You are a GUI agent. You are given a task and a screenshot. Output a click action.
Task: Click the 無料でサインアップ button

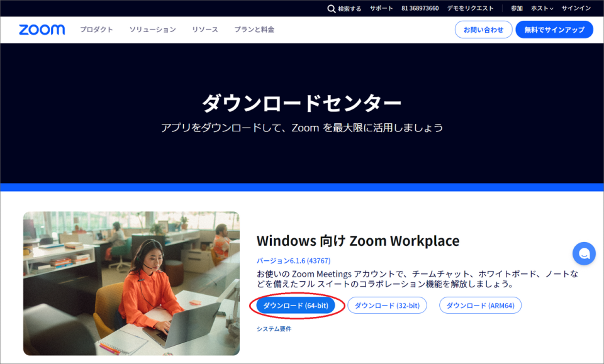point(554,30)
